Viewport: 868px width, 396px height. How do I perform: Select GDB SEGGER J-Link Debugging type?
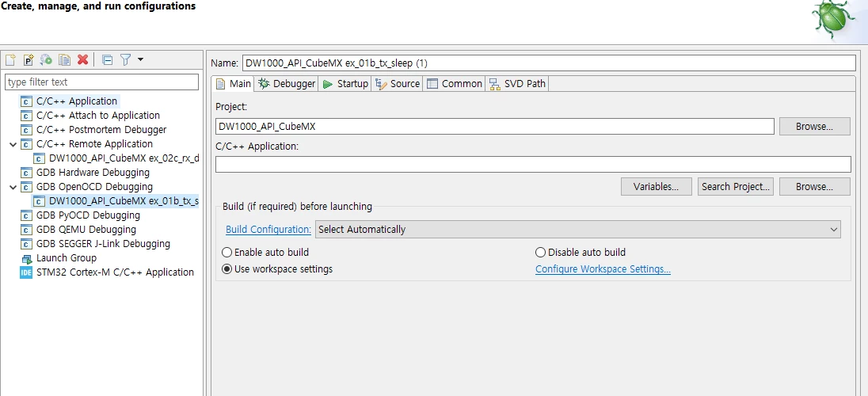pyautogui.click(x=104, y=244)
